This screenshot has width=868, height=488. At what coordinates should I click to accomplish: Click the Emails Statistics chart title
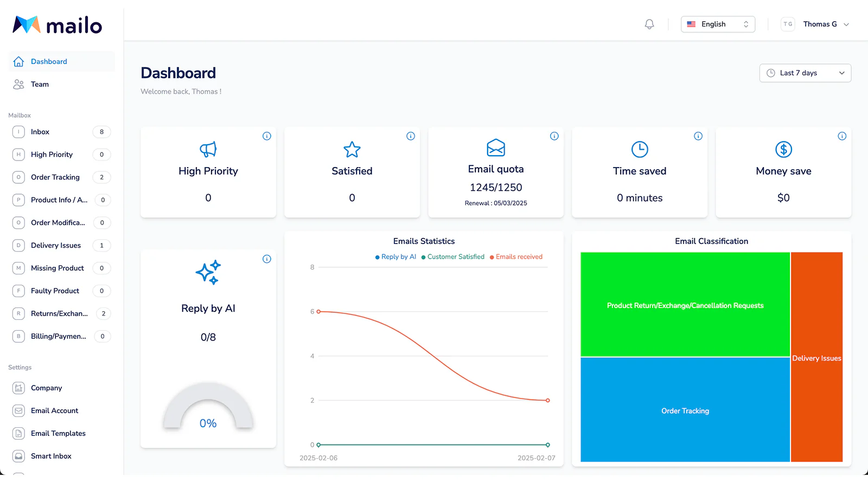click(x=424, y=241)
